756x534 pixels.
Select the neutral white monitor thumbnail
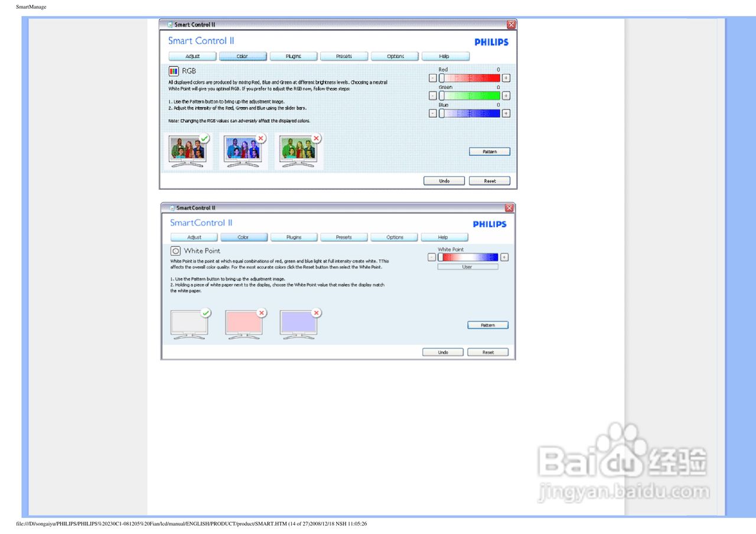[x=190, y=324]
